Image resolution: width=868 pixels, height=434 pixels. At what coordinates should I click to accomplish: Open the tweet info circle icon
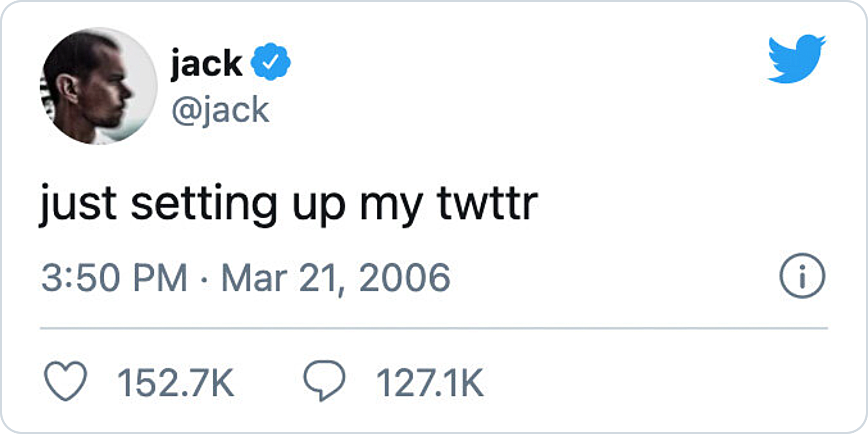[802, 276]
